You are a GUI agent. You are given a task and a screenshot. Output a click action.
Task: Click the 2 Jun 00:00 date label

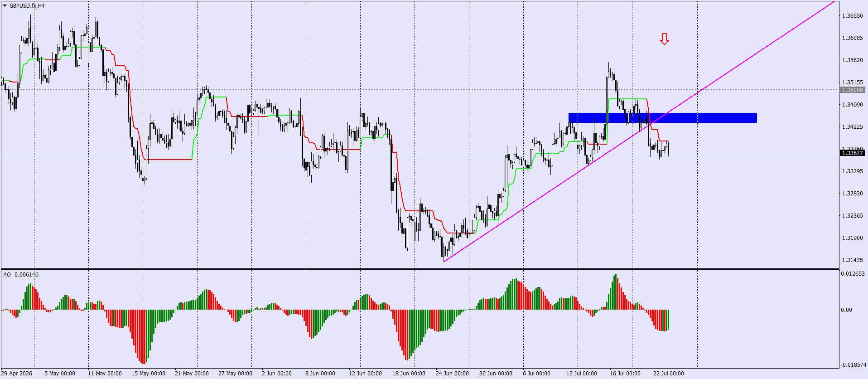277,374
